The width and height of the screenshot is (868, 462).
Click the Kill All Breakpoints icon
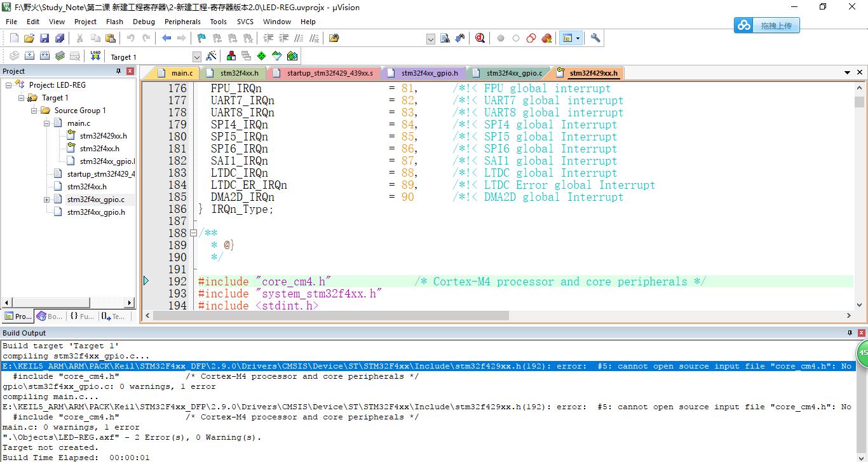tap(546, 38)
